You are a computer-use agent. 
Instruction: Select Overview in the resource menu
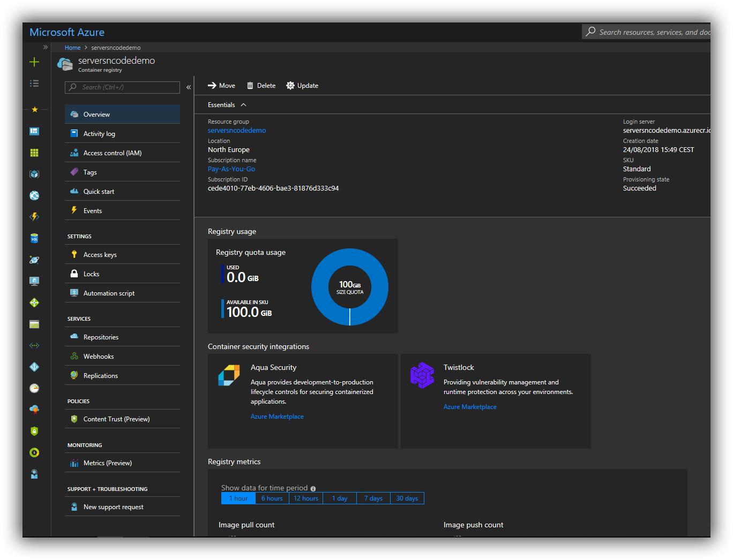[122, 114]
